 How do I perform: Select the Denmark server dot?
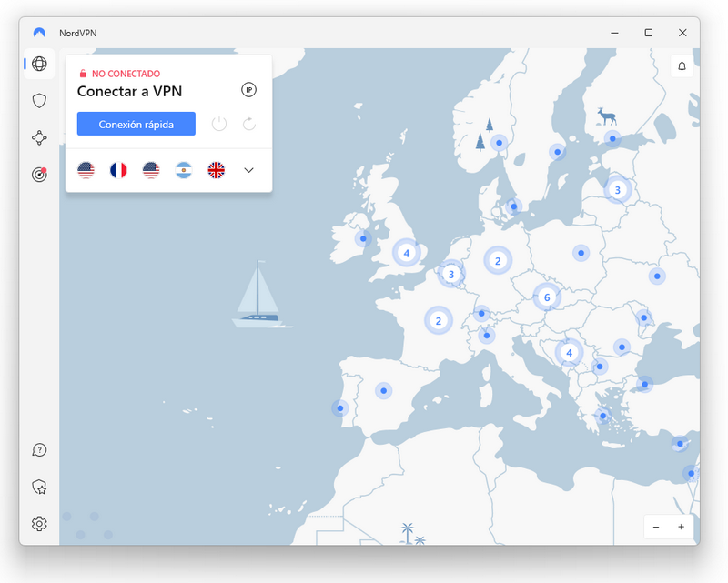click(x=514, y=206)
